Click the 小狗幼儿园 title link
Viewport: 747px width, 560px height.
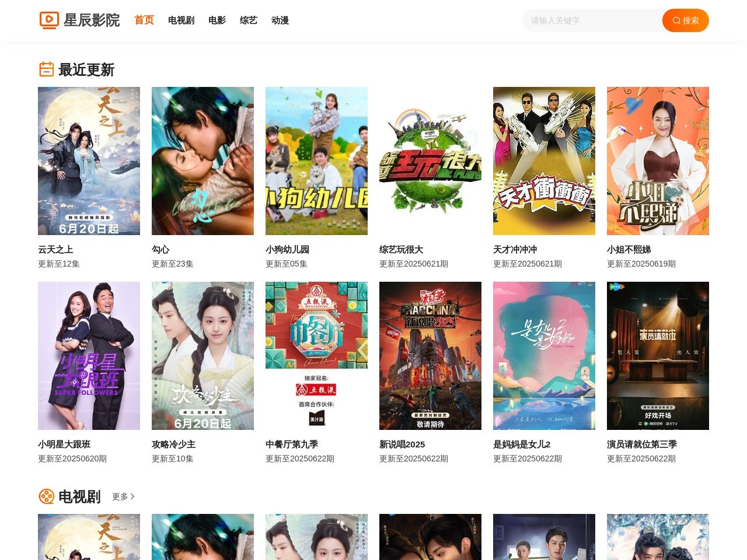click(287, 249)
